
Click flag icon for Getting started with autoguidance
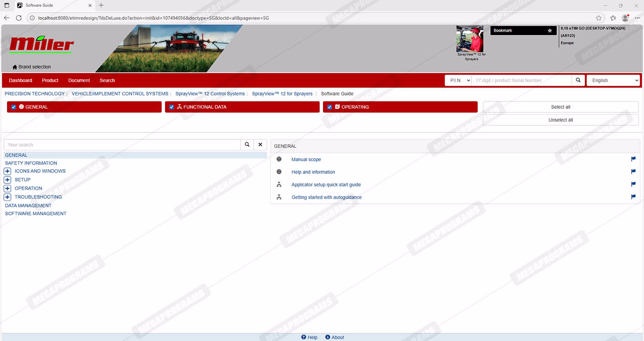pyautogui.click(x=633, y=197)
